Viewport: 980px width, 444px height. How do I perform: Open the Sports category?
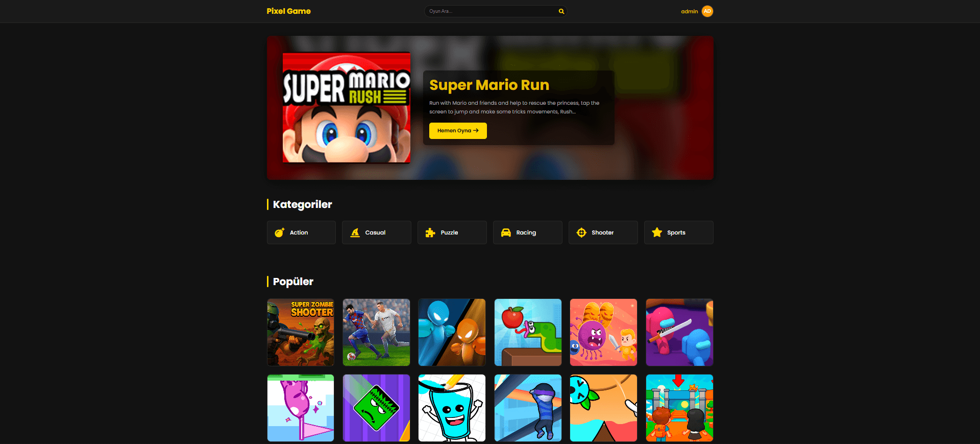pyautogui.click(x=679, y=232)
